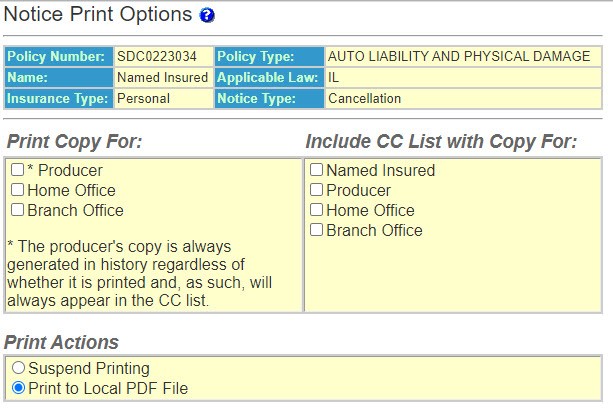Click the Applicable Law IL value
This screenshot has width=613, height=413.
coord(333,77)
